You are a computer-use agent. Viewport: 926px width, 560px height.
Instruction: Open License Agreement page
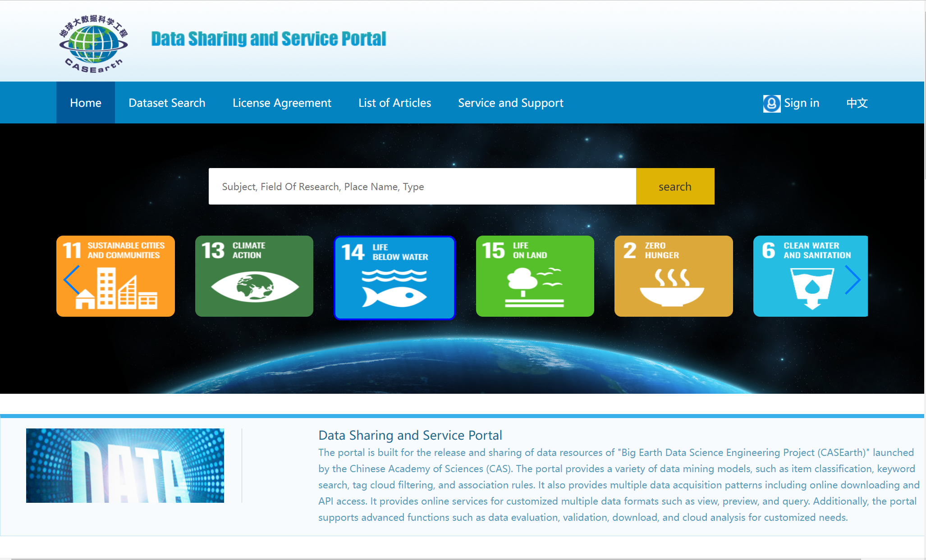point(282,103)
